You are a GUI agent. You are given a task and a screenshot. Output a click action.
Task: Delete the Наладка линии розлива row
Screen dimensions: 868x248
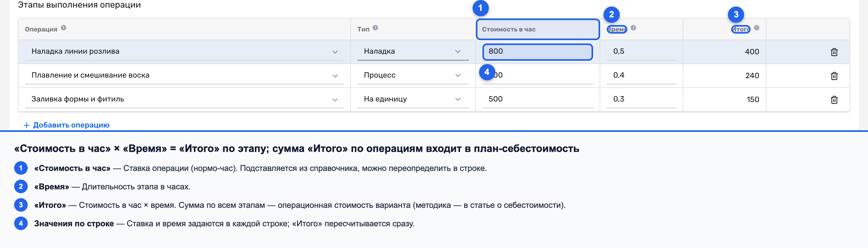(834, 52)
